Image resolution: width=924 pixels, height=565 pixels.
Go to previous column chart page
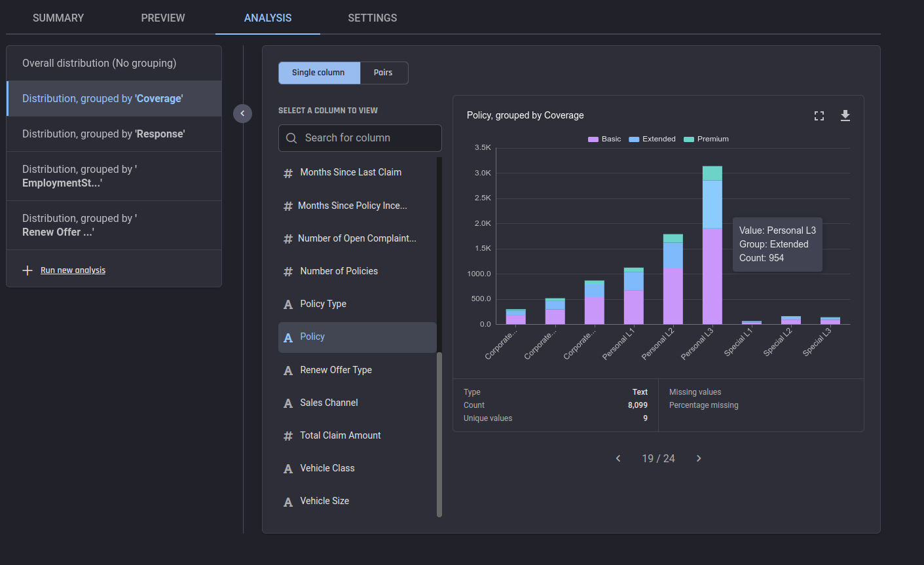618,458
